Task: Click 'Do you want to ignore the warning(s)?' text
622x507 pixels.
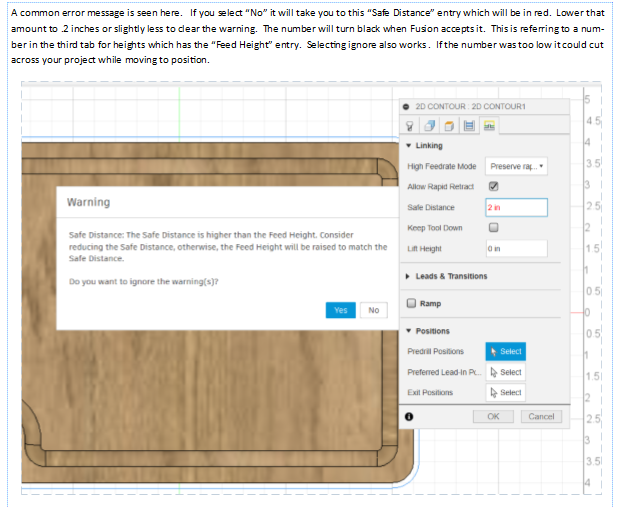Action: (144, 282)
